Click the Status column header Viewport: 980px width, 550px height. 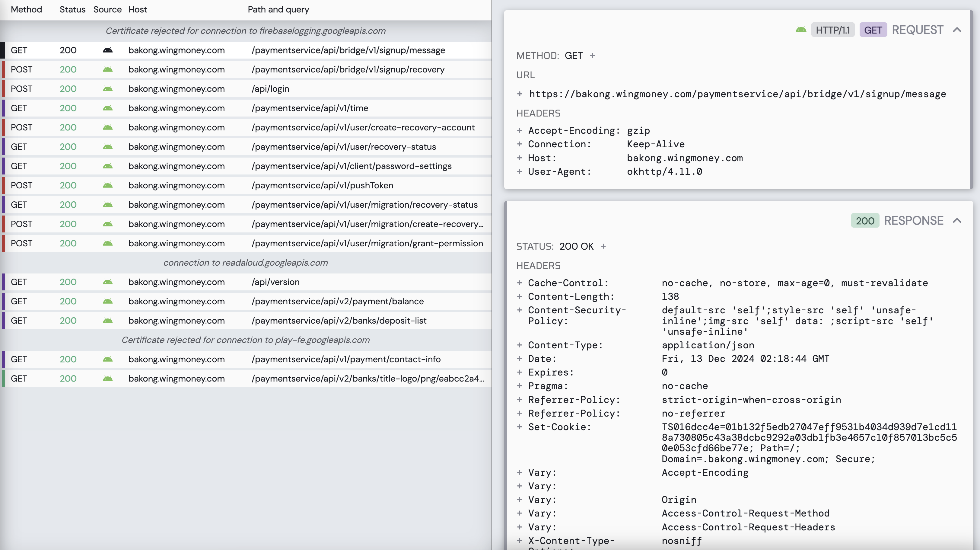click(72, 10)
